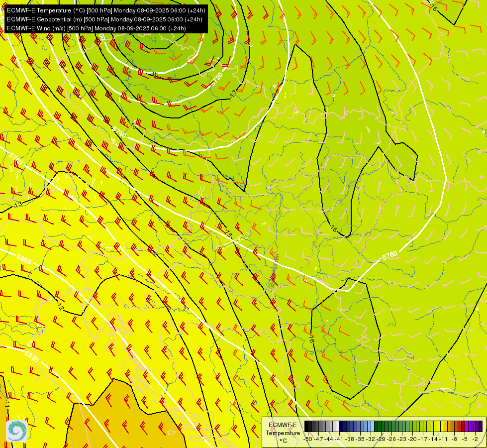Click the 'ECMWF-E Geopotential (m) [500 hPa]' title line
This screenshot has height=448, width=487.
point(104,19)
